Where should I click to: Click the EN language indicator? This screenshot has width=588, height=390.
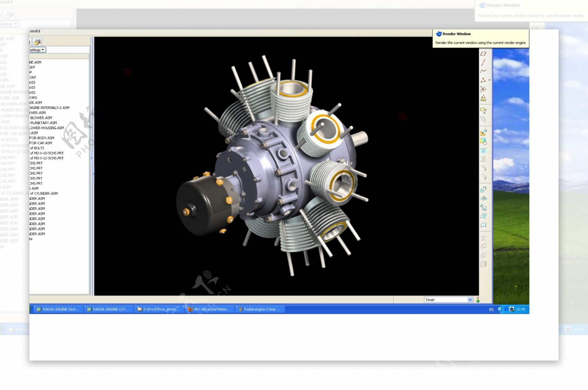click(x=491, y=310)
